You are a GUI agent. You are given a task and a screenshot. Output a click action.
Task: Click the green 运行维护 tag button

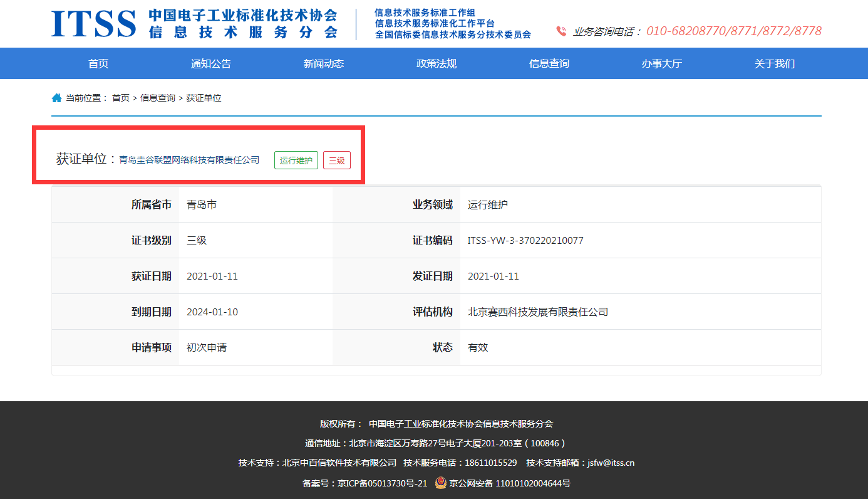coord(296,160)
